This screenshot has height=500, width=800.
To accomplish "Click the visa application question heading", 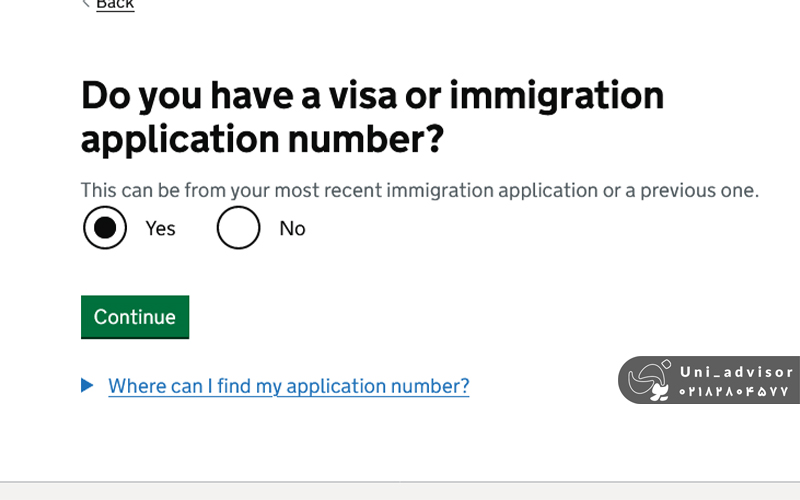I will click(372, 116).
